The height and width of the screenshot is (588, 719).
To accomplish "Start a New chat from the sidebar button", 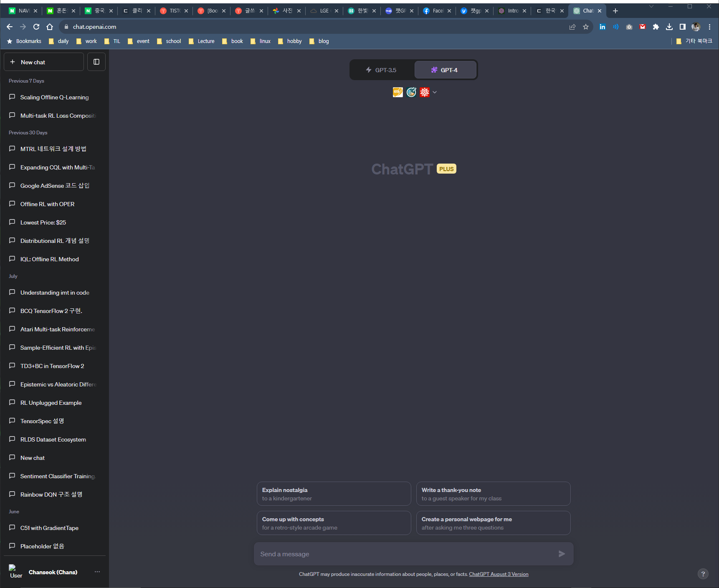I will (44, 62).
